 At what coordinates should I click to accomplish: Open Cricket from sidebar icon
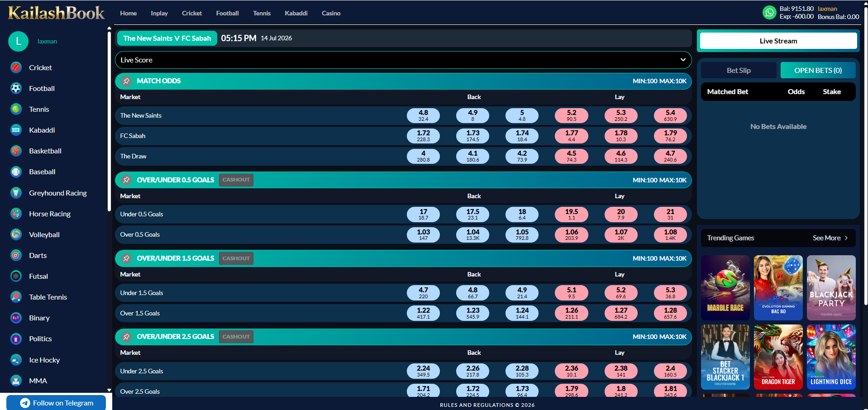[x=16, y=67]
